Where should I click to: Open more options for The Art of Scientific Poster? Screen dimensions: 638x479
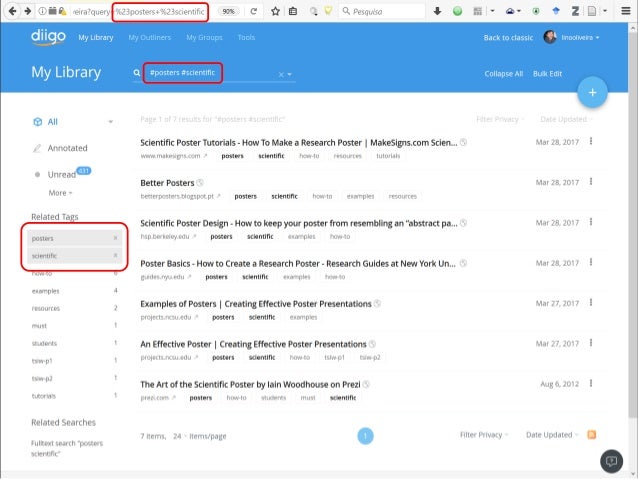point(591,383)
